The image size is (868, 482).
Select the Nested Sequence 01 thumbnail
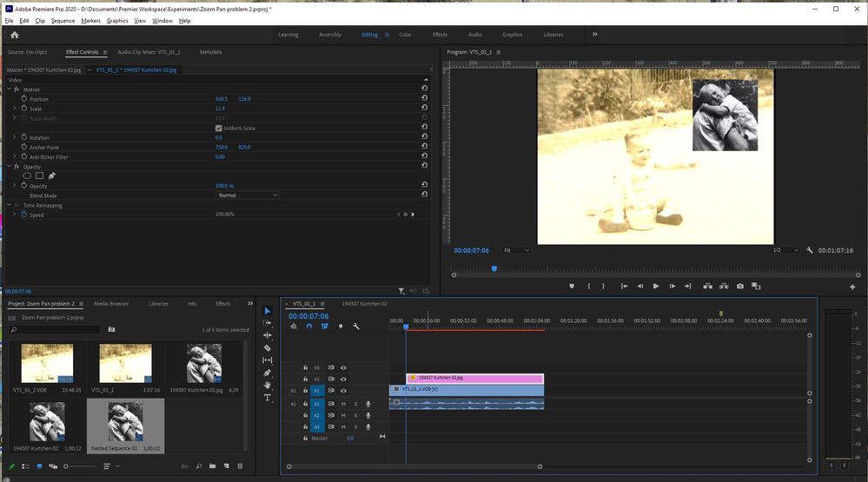125,422
